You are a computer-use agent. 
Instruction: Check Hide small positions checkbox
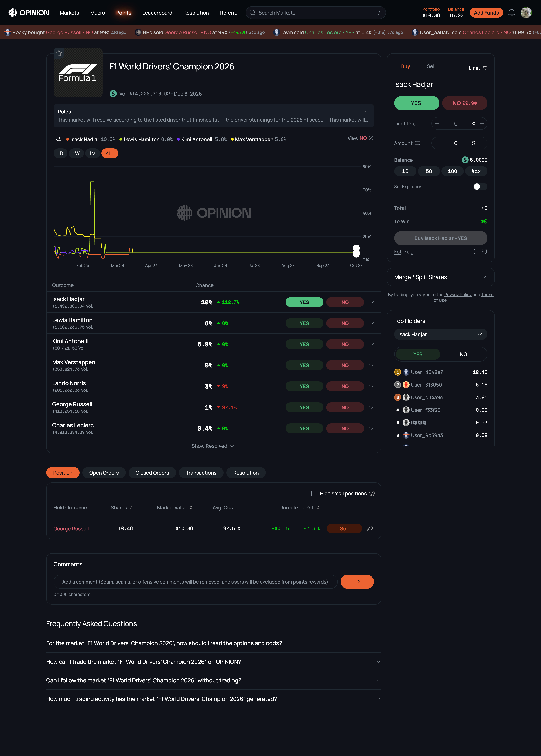point(314,493)
